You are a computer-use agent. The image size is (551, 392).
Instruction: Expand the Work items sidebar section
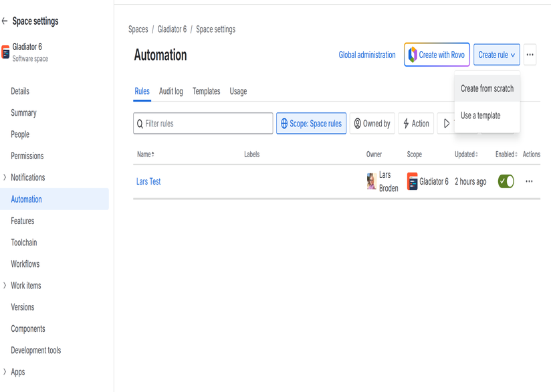[x=5, y=286]
